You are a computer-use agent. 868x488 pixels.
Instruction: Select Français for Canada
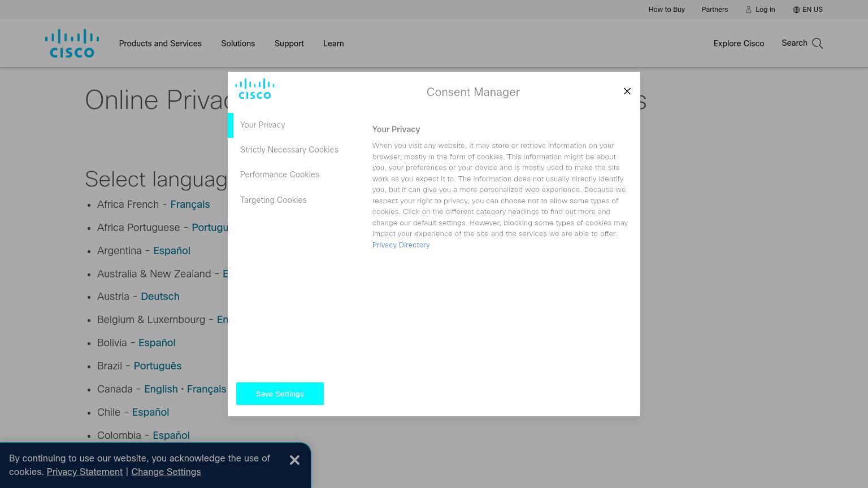point(206,389)
